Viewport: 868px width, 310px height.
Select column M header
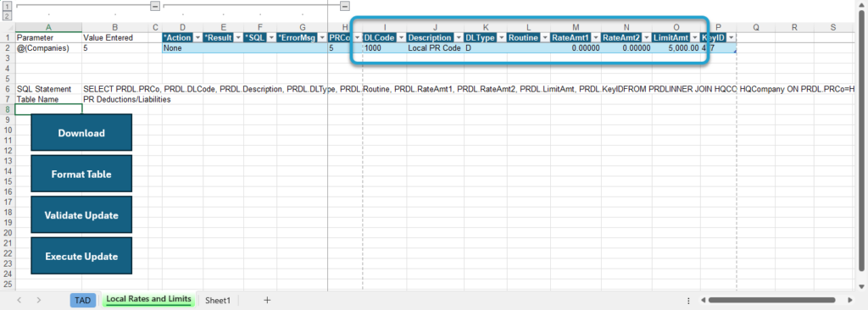576,27
